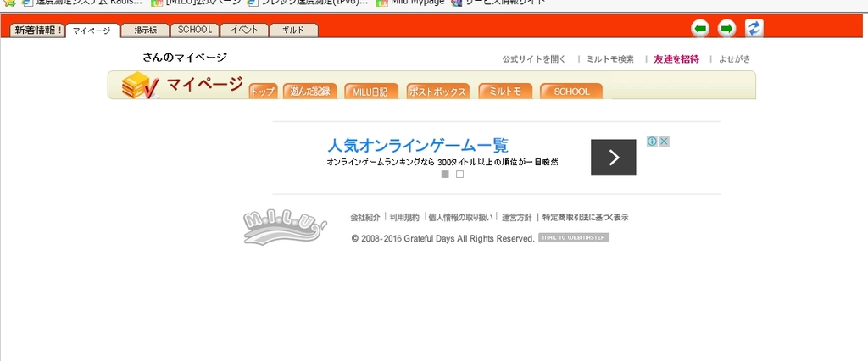The width and height of the screenshot is (868, 361).
Task: Open the 遊んだ記録 section
Action: click(310, 92)
